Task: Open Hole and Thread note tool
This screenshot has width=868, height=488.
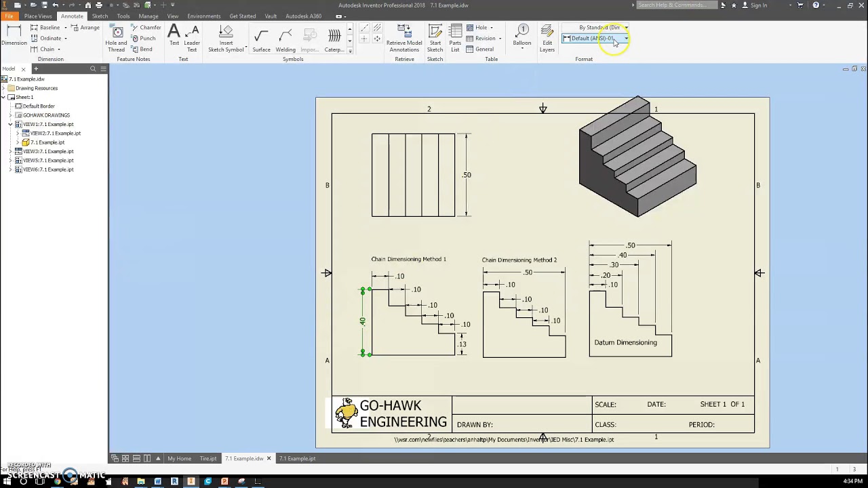Action: point(117,39)
